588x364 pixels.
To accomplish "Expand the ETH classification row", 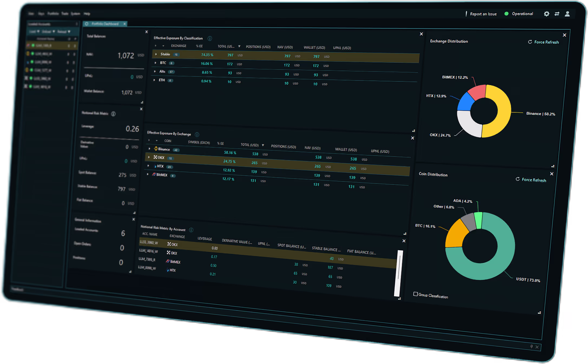I will click(154, 80).
